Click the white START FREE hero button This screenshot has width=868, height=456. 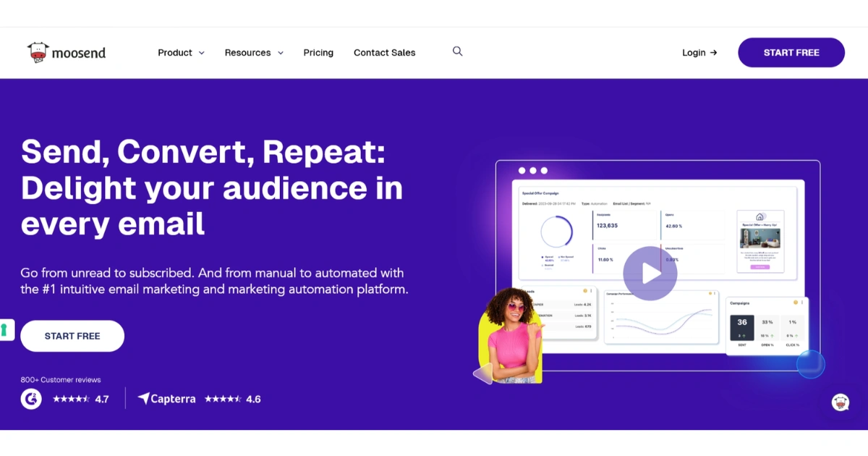[x=72, y=336]
